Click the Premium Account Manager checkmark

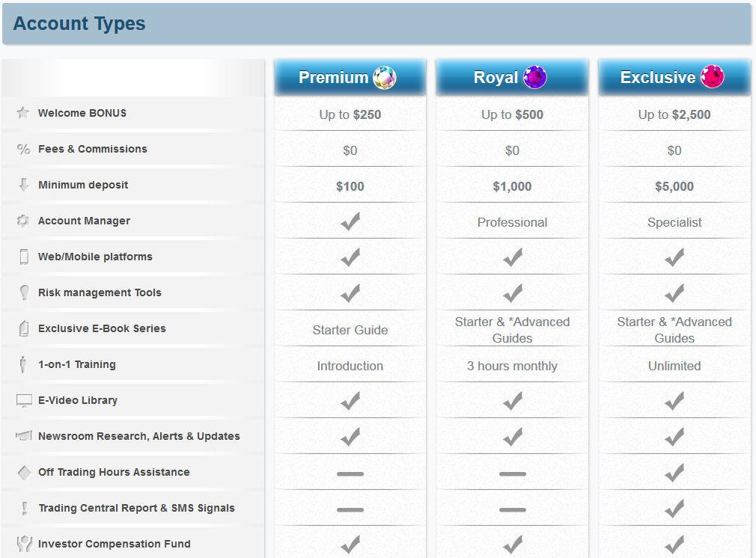click(x=350, y=221)
